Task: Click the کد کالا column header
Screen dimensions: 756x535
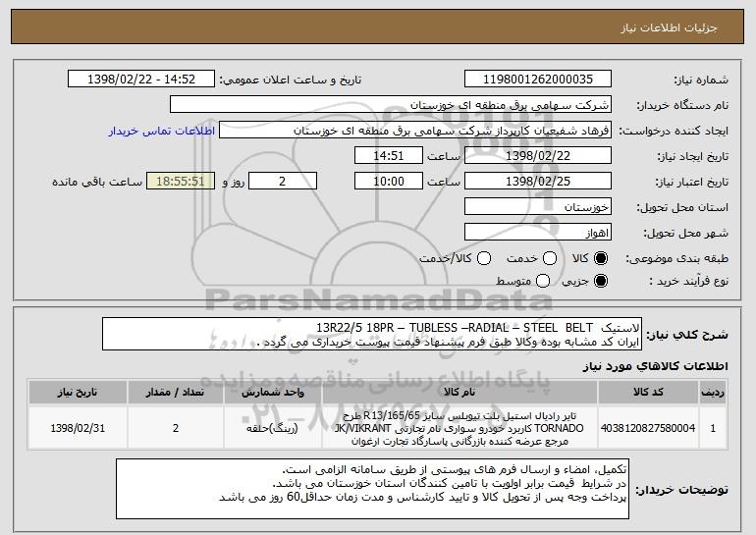Action: (x=648, y=393)
